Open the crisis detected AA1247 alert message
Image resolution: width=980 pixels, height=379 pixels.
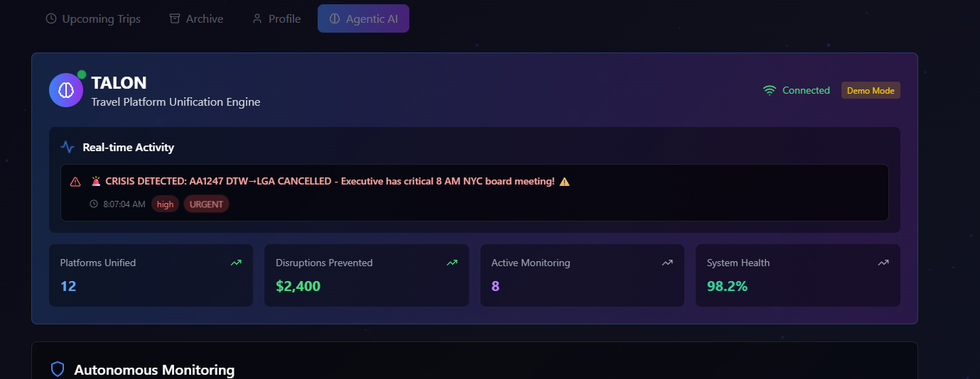(x=330, y=182)
